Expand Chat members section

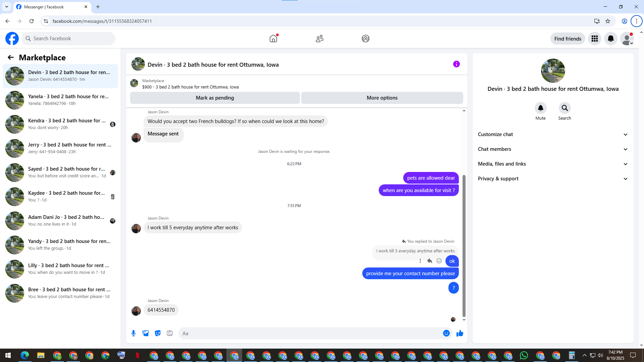coord(552,149)
